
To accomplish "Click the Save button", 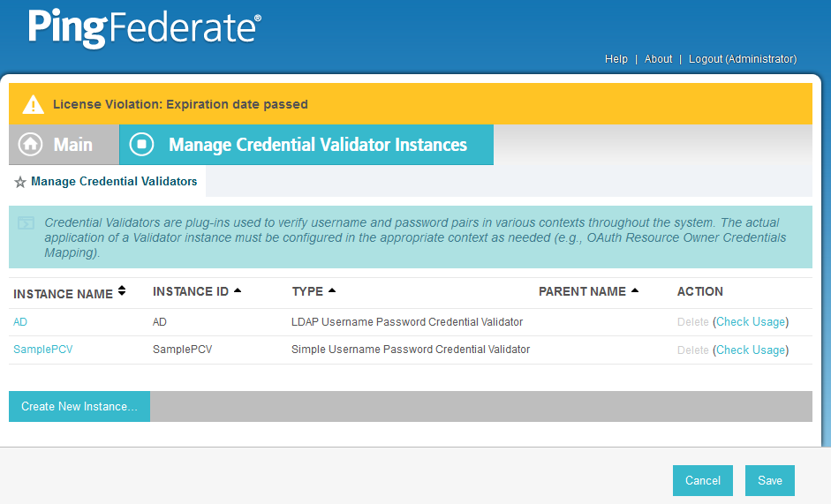I will pyautogui.click(x=769, y=481).
